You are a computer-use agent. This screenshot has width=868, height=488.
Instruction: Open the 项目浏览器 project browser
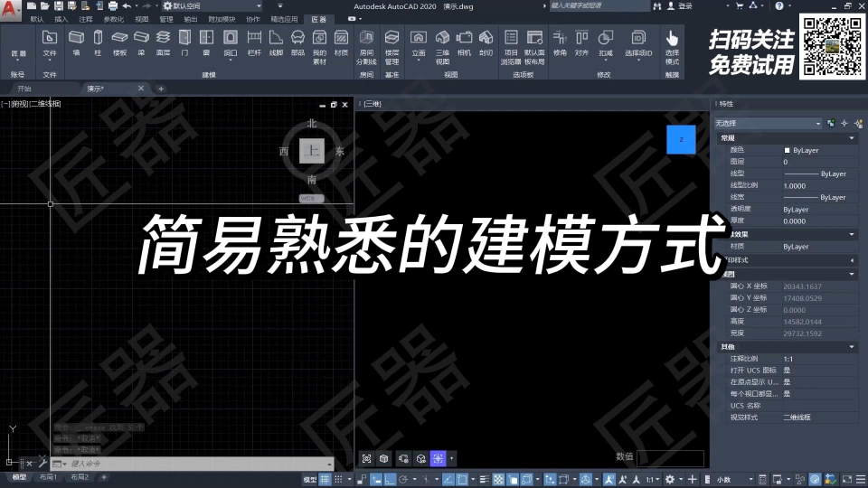pyautogui.click(x=511, y=48)
